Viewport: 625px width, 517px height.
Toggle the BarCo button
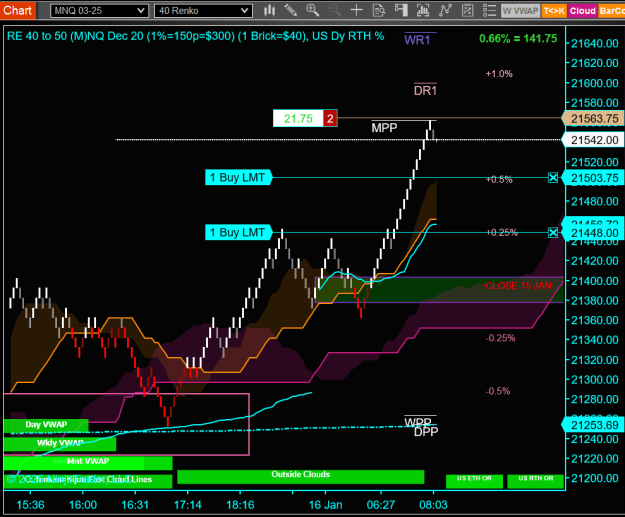611,11
